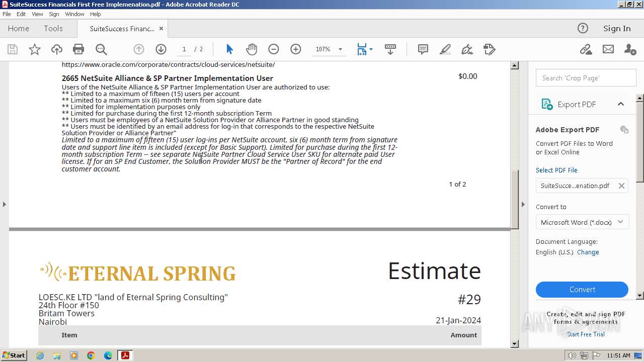
Task: Remove the selected PDF file with X
Action: (x=621, y=186)
